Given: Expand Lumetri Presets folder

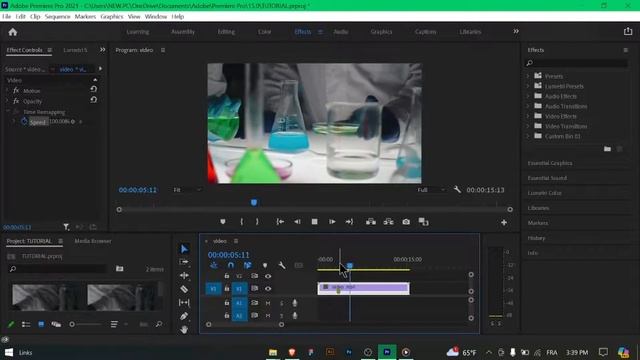Looking at the screenshot, I should click(527, 86).
